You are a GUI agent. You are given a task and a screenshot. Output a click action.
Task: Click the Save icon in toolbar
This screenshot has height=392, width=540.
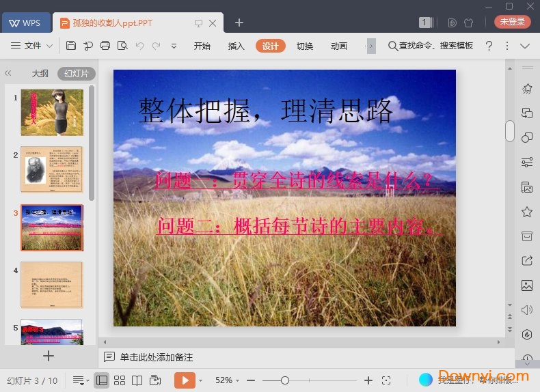click(71, 46)
